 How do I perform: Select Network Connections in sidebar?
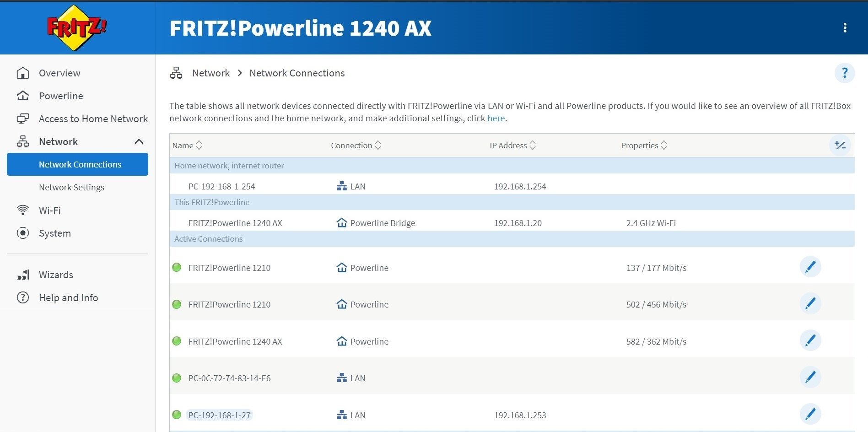78,164
